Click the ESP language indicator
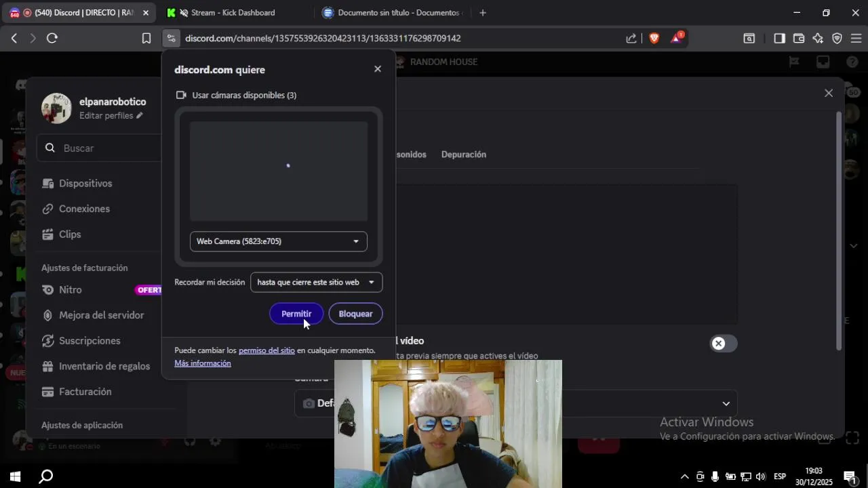The image size is (868, 488). click(x=780, y=476)
